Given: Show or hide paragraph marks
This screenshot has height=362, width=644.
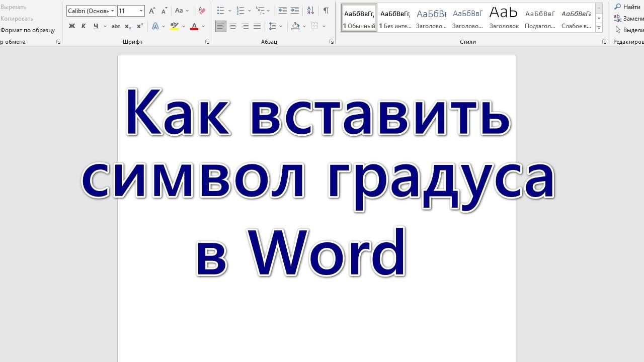Looking at the screenshot, I should click(326, 11).
